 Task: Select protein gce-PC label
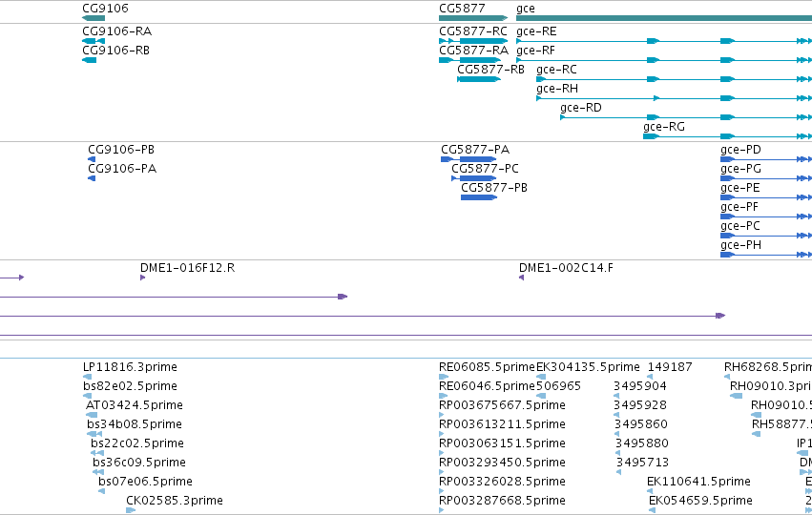click(740, 226)
